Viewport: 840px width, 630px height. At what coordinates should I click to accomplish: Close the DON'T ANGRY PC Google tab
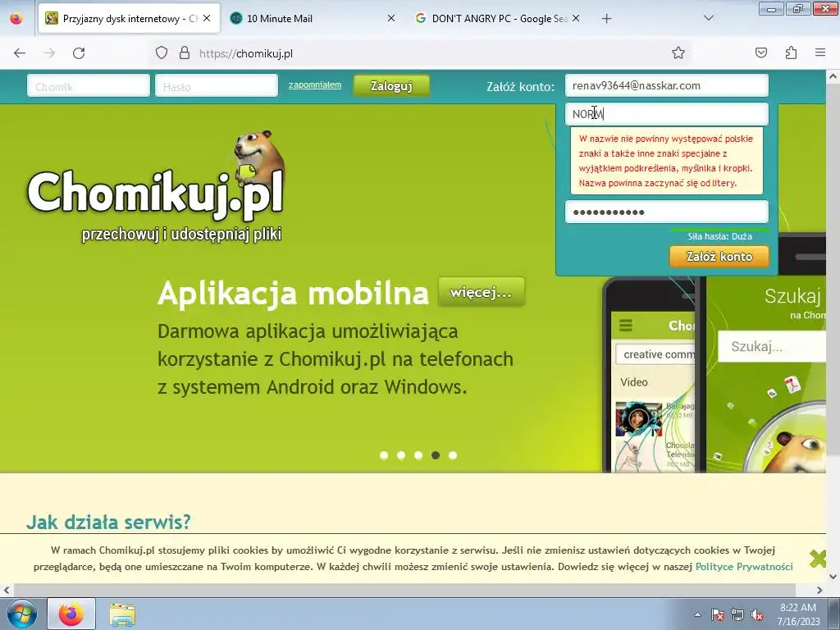coord(575,18)
